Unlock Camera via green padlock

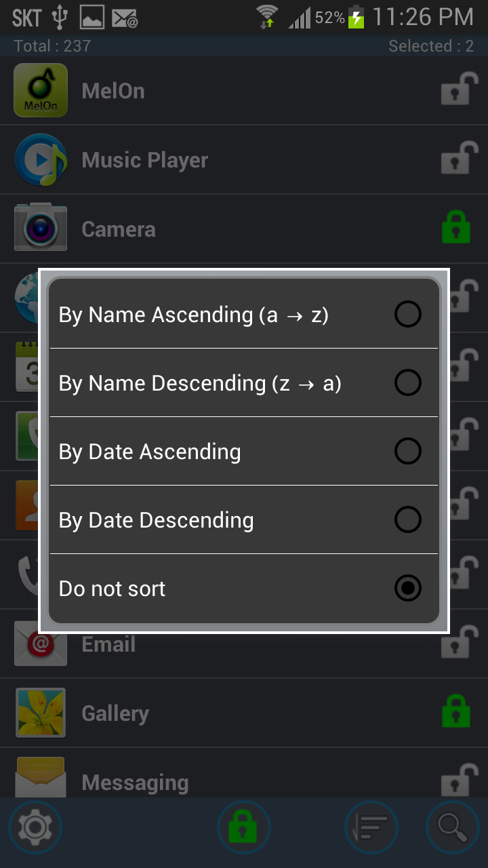click(455, 227)
